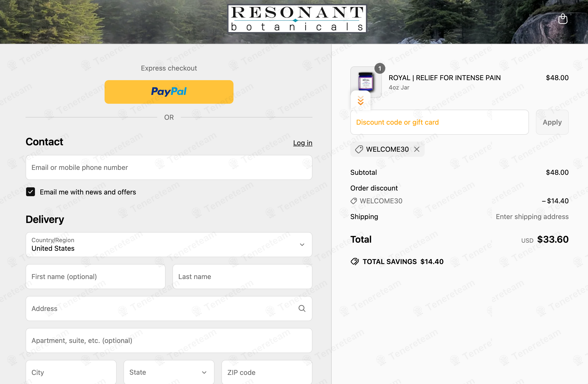Click the Apartment, suite, etc. field
The image size is (588, 384).
click(x=169, y=340)
